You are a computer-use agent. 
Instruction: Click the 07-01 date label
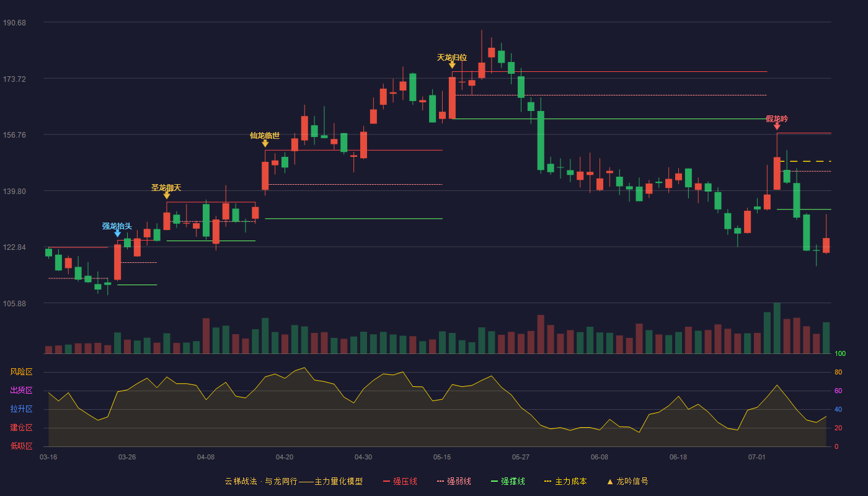click(757, 457)
